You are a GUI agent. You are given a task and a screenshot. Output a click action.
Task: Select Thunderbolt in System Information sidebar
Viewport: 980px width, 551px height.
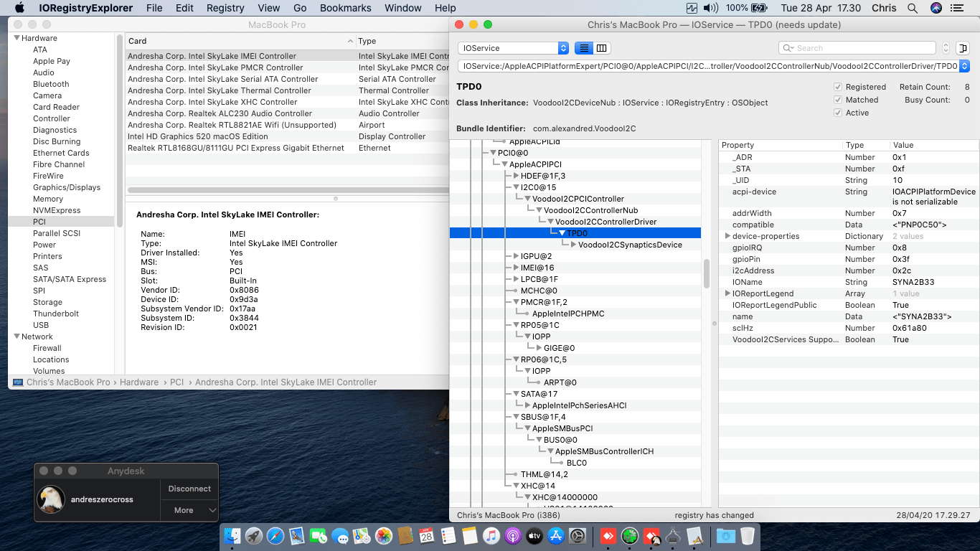[56, 314]
